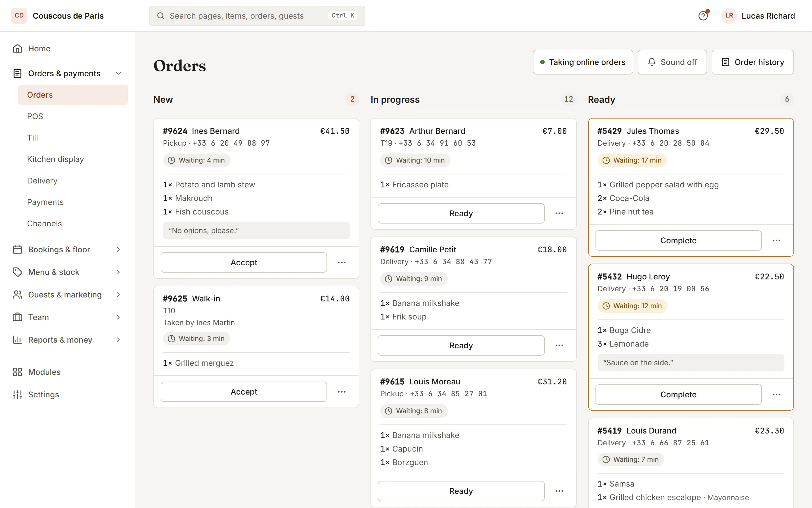The height and width of the screenshot is (508, 812).
Task: Complete order #5432 for Hugo Leroy
Action: [678, 395]
